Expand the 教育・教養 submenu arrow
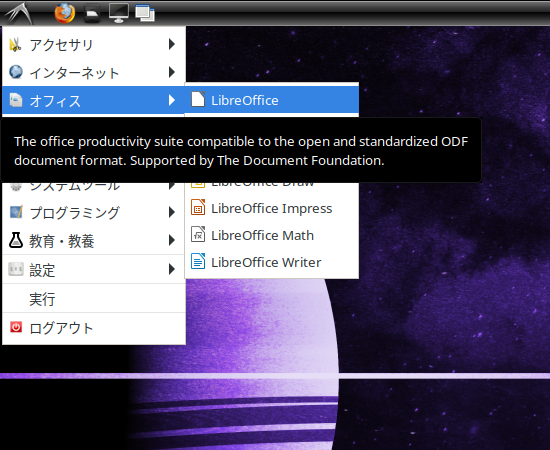 tap(172, 240)
